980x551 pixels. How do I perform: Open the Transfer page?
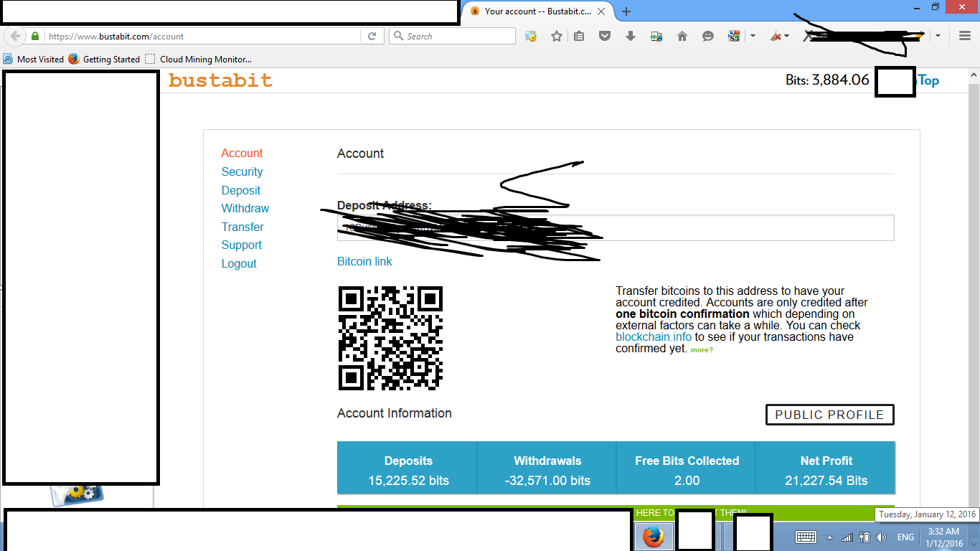point(242,227)
